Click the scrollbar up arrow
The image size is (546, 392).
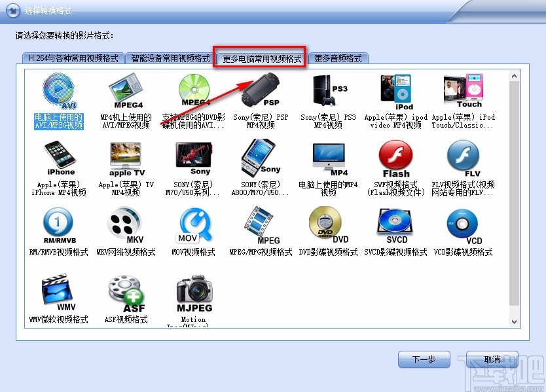515,75
